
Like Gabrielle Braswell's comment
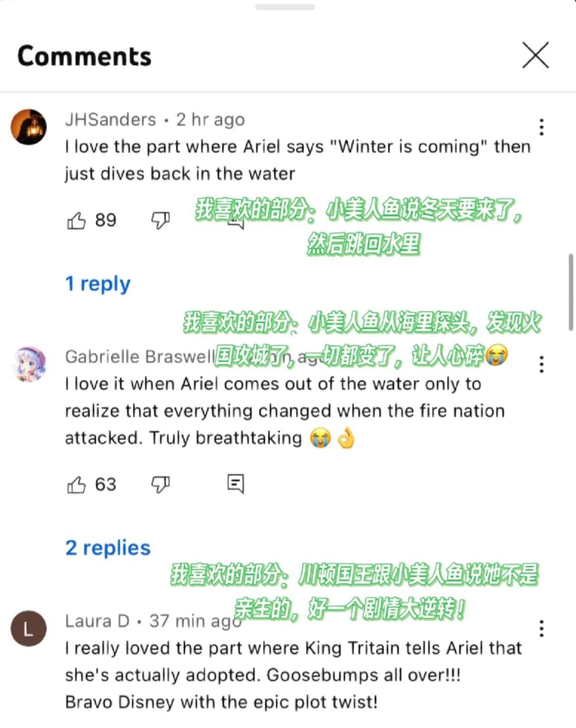(76, 485)
